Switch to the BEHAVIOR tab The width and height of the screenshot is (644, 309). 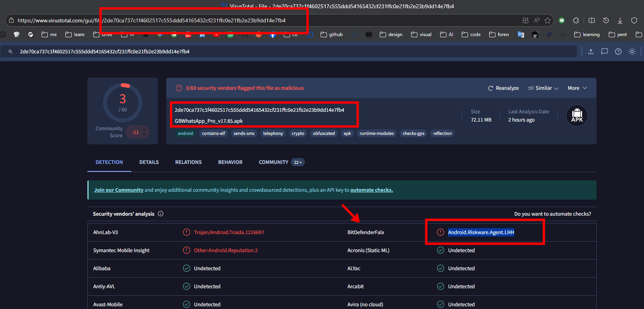(230, 162)
